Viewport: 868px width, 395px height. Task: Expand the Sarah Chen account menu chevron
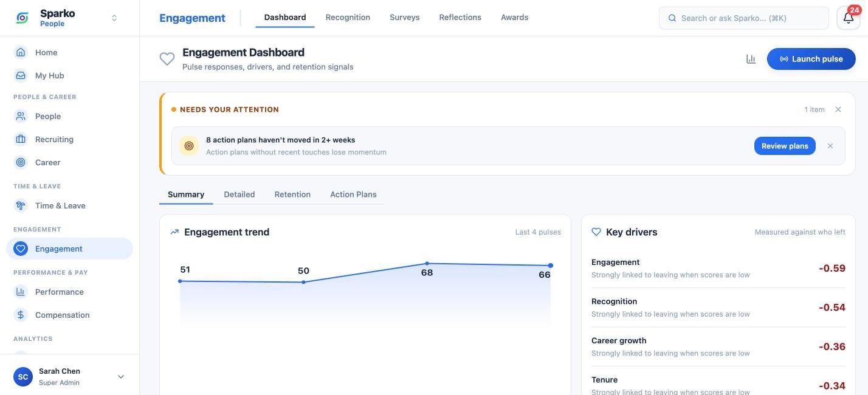point(120,377)
